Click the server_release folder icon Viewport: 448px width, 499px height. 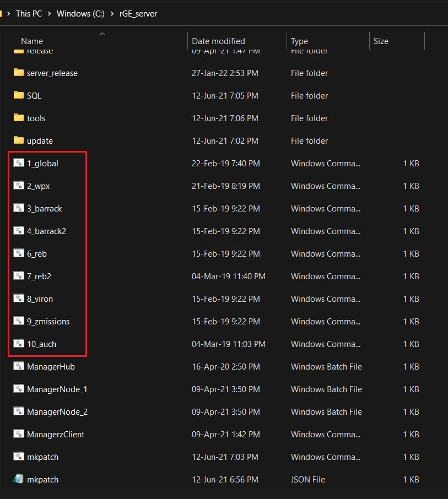19,73
